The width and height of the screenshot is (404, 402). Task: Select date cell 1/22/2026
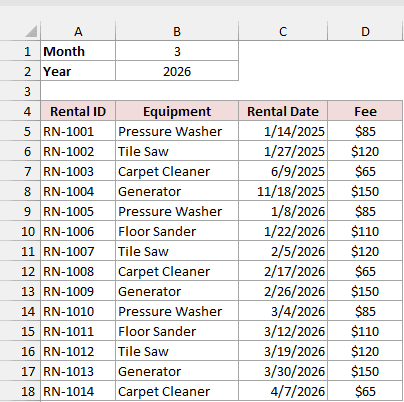pos(283,231)
